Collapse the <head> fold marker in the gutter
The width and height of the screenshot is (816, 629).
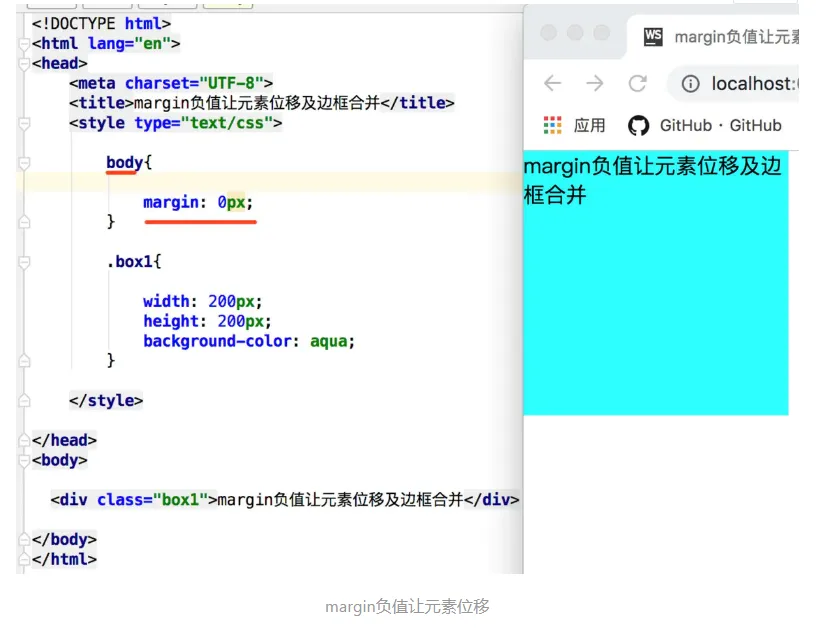tap(24, 64)
